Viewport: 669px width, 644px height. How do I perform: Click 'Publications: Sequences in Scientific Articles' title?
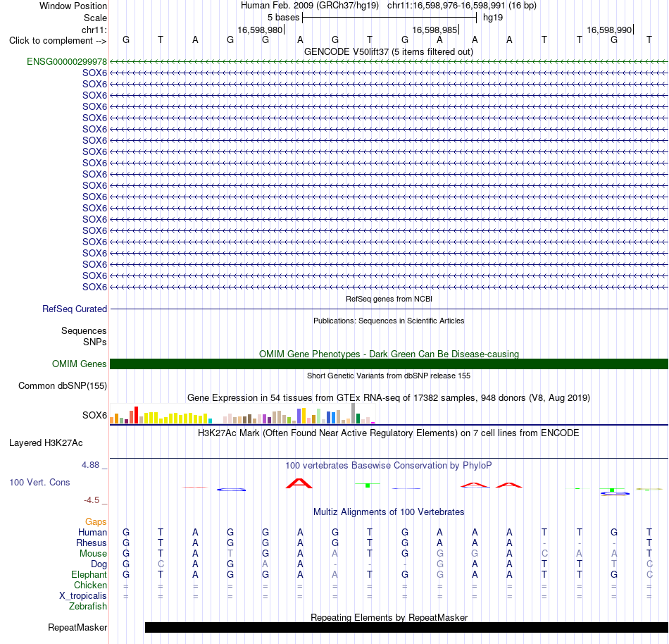pos(389,321)
